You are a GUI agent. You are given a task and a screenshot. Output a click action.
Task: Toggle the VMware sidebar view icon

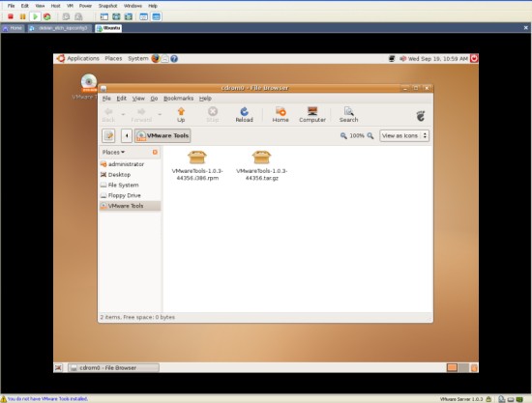(104, 16)
